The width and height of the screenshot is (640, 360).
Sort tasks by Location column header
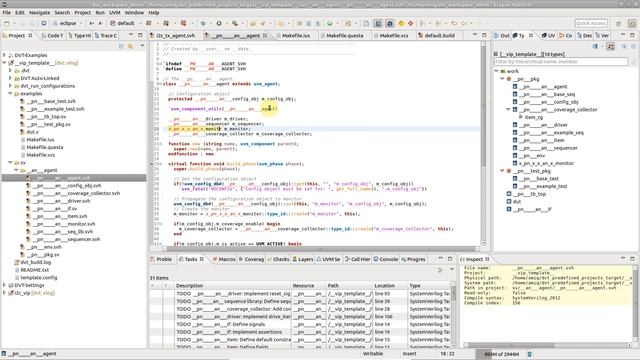click(x=391, y=286)
